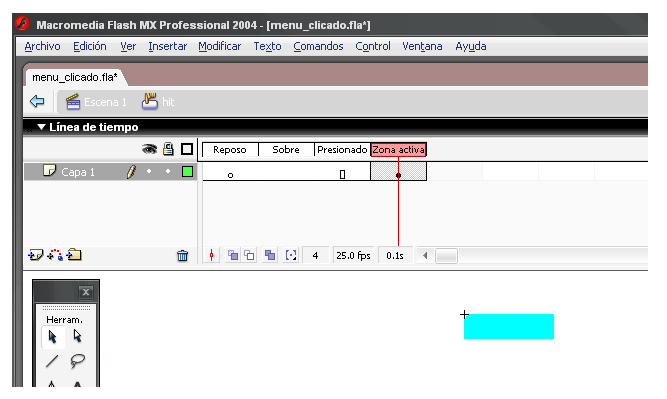Switch to menu_clicado.fla document tab

pyautogui.click(x=74, y=77)
